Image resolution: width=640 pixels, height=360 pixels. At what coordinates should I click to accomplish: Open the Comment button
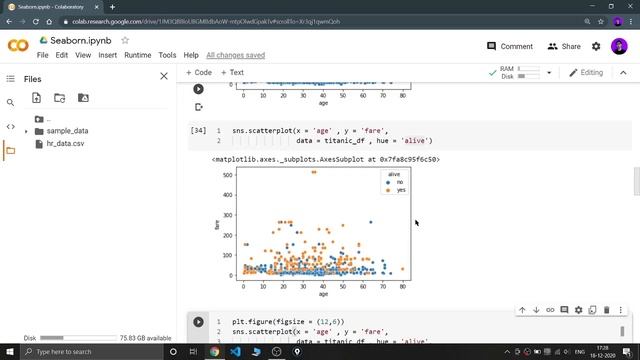click(x=510, y=47)
